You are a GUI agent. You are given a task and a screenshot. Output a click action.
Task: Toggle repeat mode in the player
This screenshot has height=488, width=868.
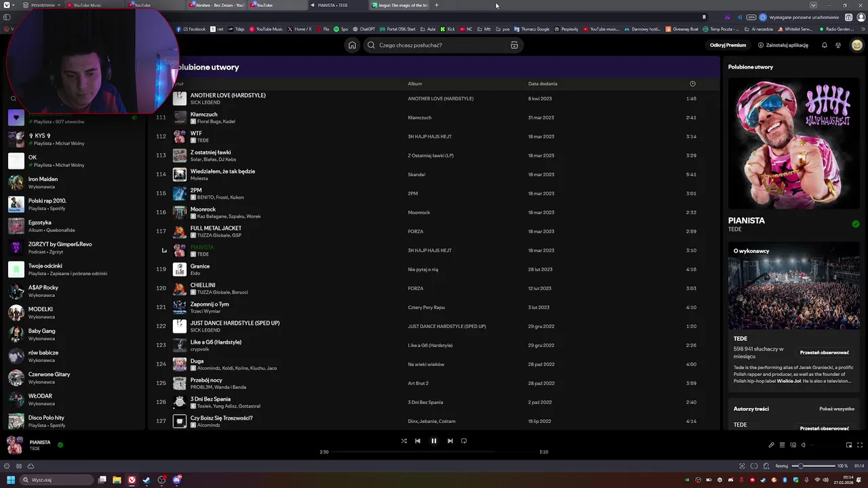point(464,441)
